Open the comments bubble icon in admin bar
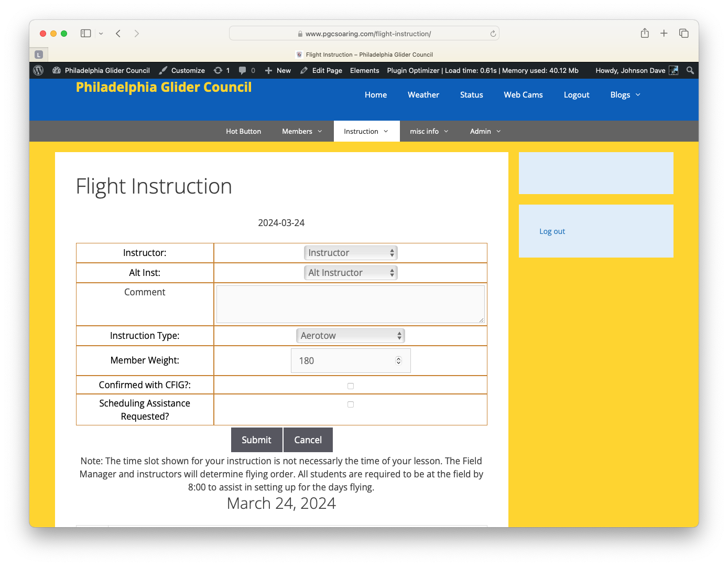This screenshot has height=566, width=728. coord(243,70)
